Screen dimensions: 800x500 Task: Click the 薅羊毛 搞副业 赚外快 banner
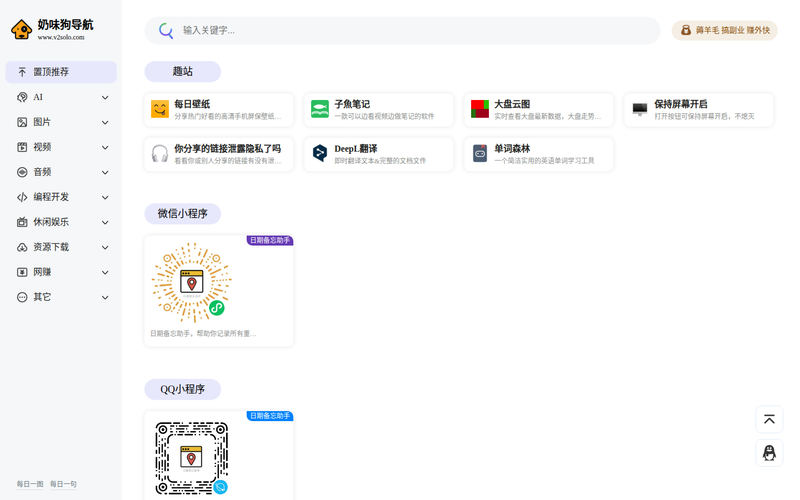[x=724, y=30]
